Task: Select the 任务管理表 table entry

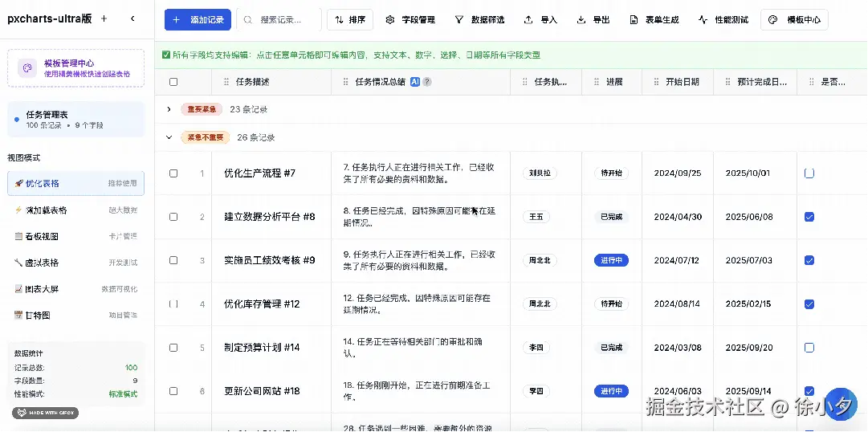Action: (75, 119)
